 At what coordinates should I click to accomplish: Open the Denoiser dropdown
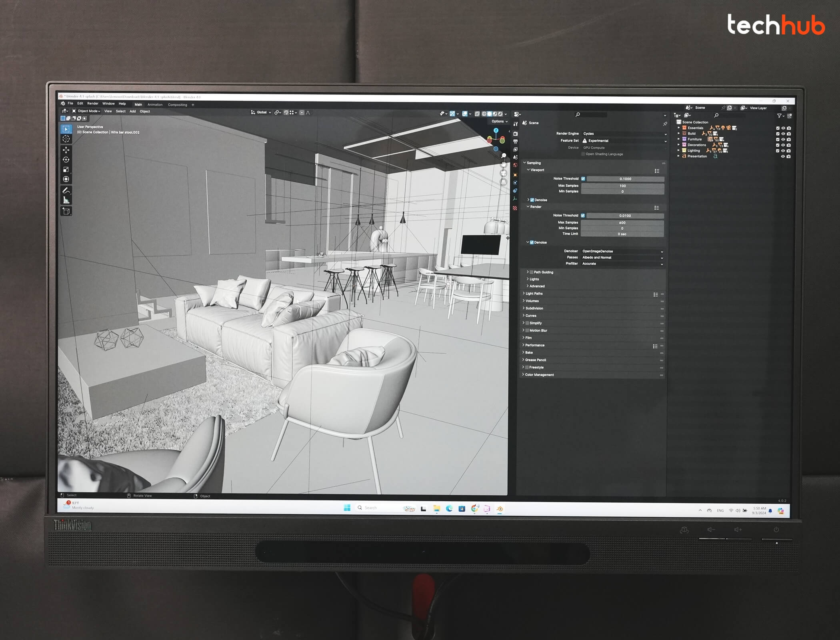pos(622,252)
